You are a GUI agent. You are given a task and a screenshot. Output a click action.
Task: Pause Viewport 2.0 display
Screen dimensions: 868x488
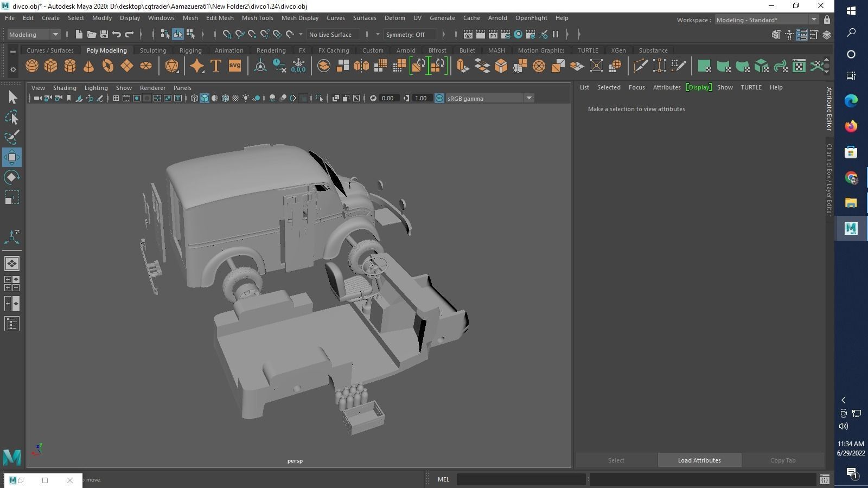point(556,35)
